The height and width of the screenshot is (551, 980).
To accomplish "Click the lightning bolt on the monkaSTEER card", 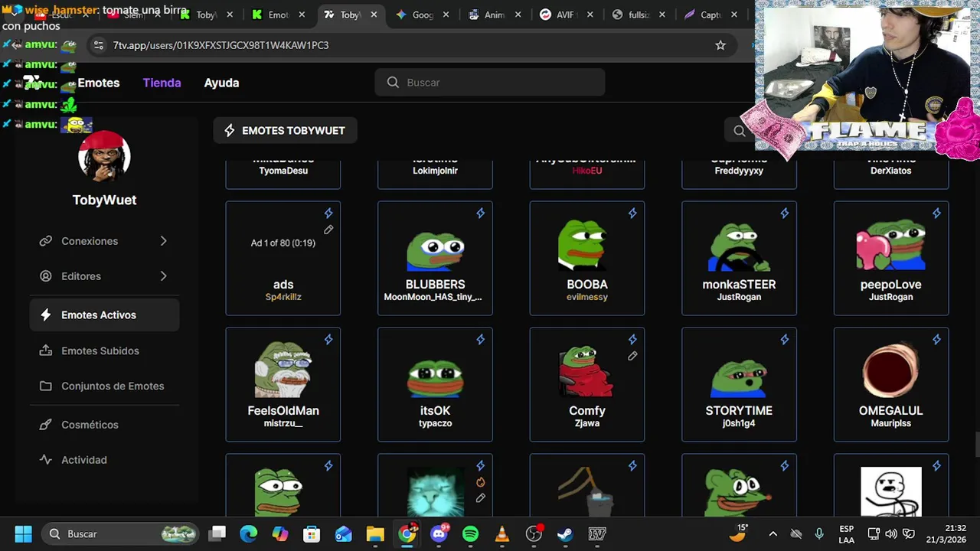I will [x=785, y=214].
